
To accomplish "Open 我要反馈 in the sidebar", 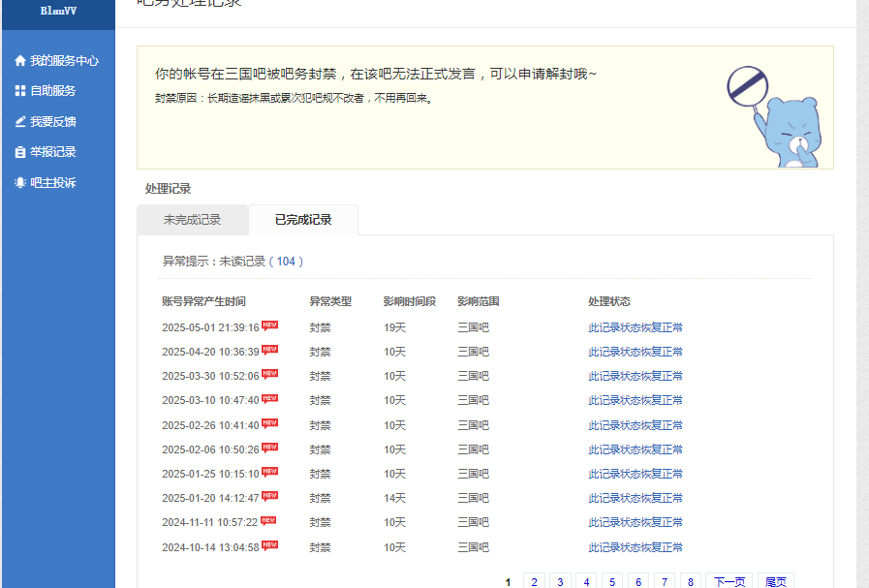I will click(52, 122).
